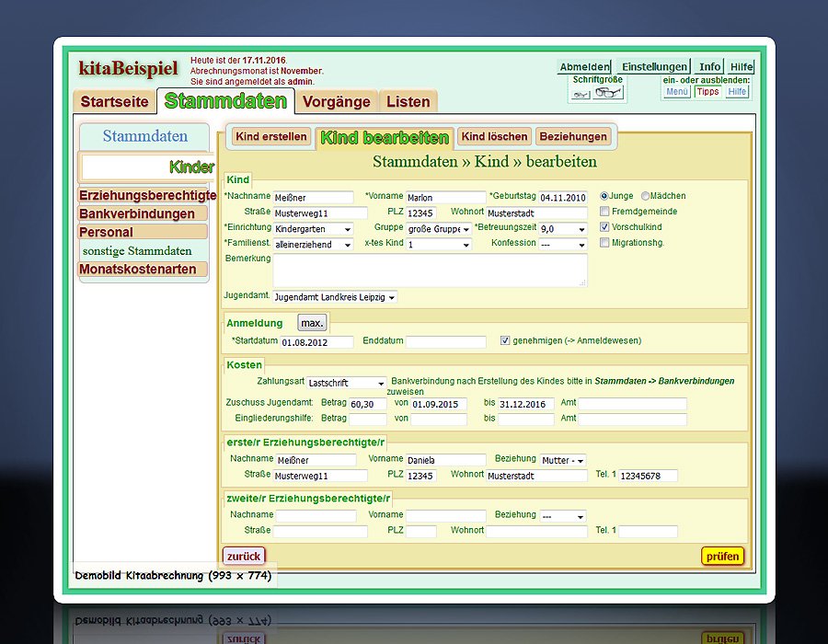Click the Startdatum field 01.08.2012
Image resolution: width=828 pixels, height=644 pixels.
coord(316,342)
